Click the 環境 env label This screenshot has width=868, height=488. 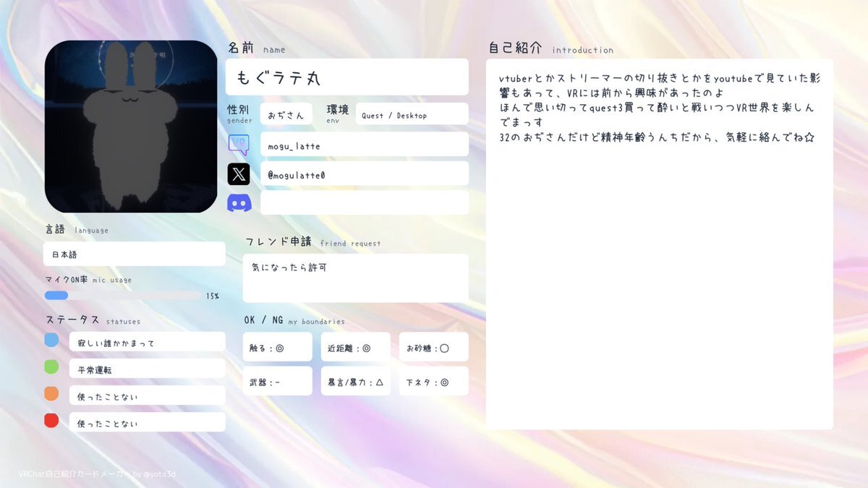click(x=338, y=113)
